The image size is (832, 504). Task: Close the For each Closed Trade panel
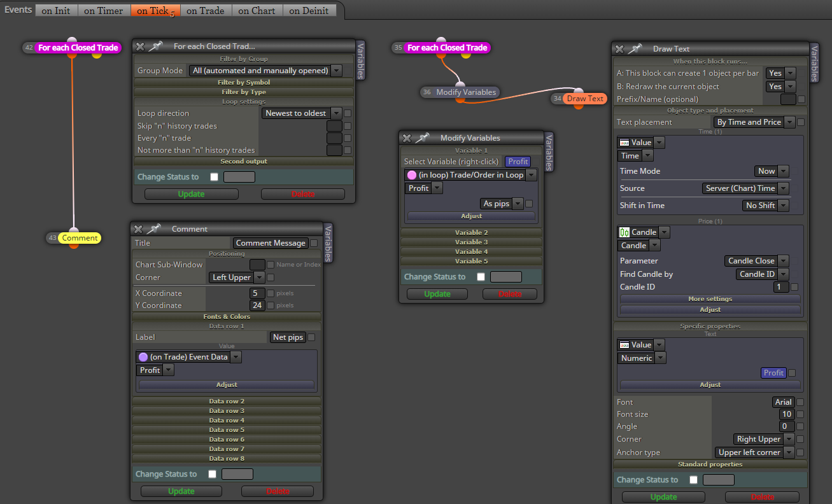(140, 46)
